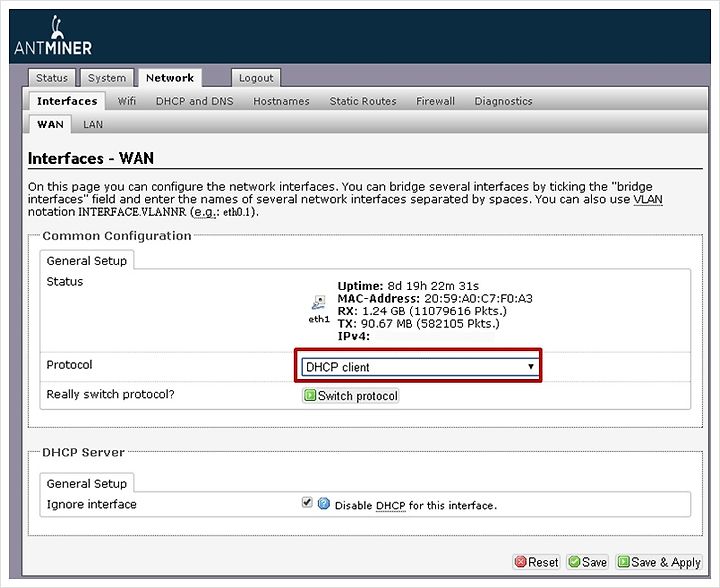Click the Disable DHCP for this interface text
The width and height of the screenshot is (720, 588).
point(416,505)
